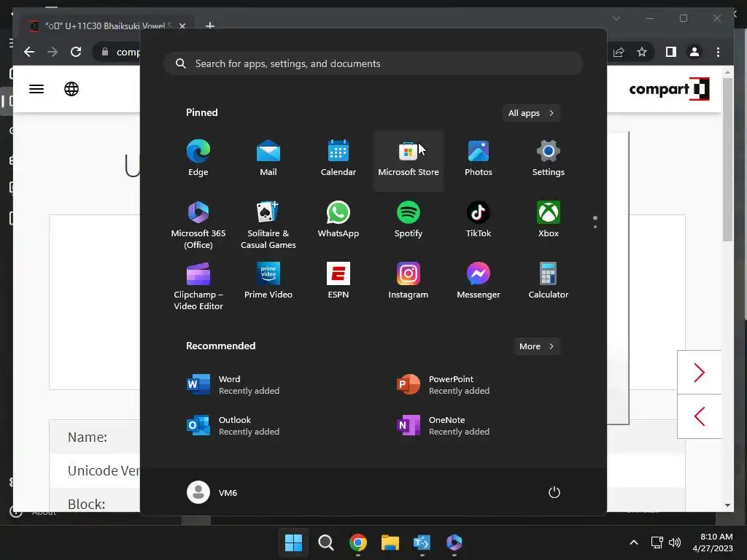
Task: Open the Chrome tab search dropdown
Action: pos(616,18)
